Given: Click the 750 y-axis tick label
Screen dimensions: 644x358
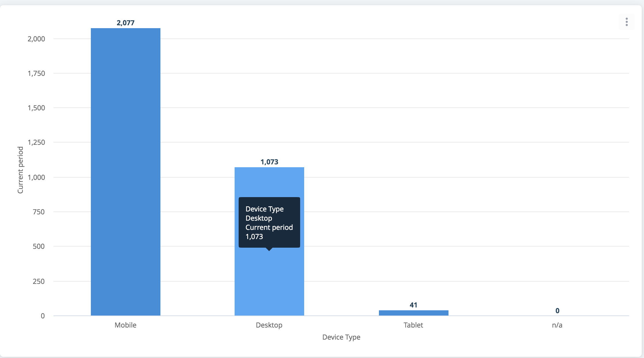Looking at the screenshot, I should click(x=39, y=212).
